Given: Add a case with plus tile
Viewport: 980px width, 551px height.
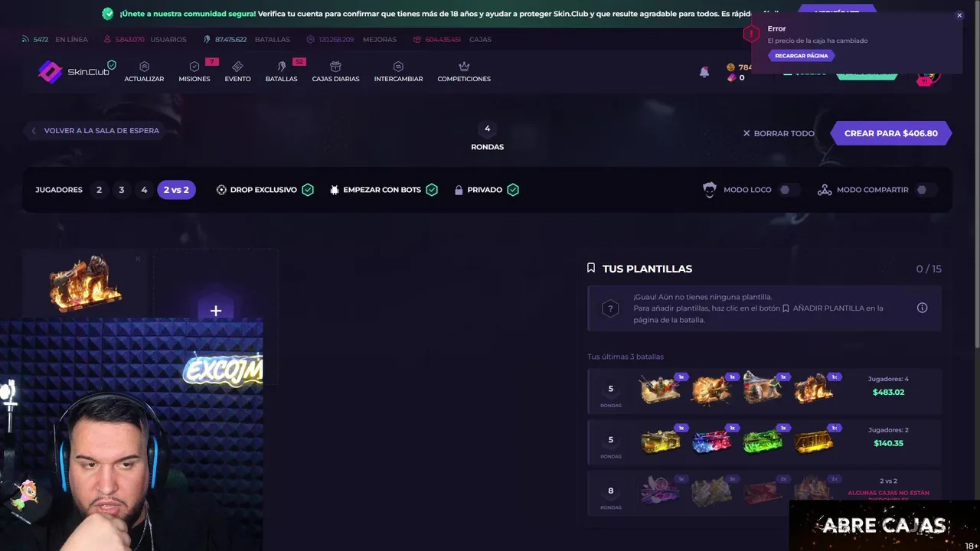Looking at the screenshot, I should 216,311.
